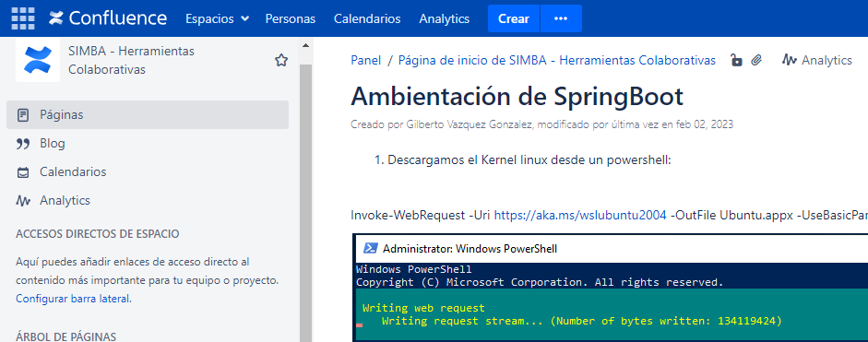This screenshot has width=868, height=342.
Task: Go to the Confluence home logo
Action: pos(107,18)
